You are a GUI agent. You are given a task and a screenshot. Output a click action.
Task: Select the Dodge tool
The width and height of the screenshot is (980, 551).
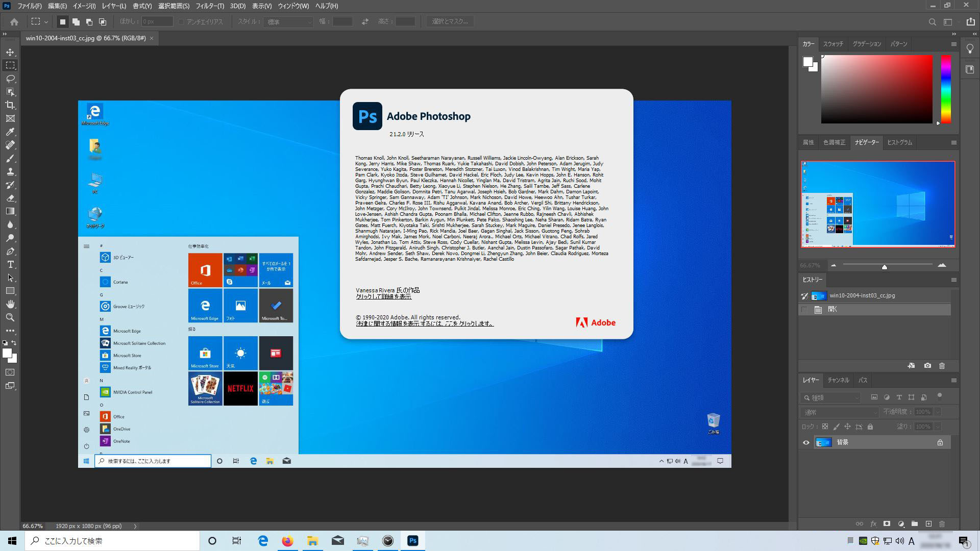point(10,238)
